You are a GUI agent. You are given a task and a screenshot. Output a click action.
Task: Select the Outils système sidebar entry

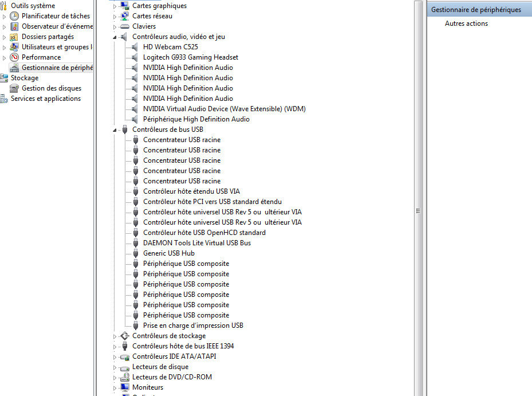click(x=33, y=5)
